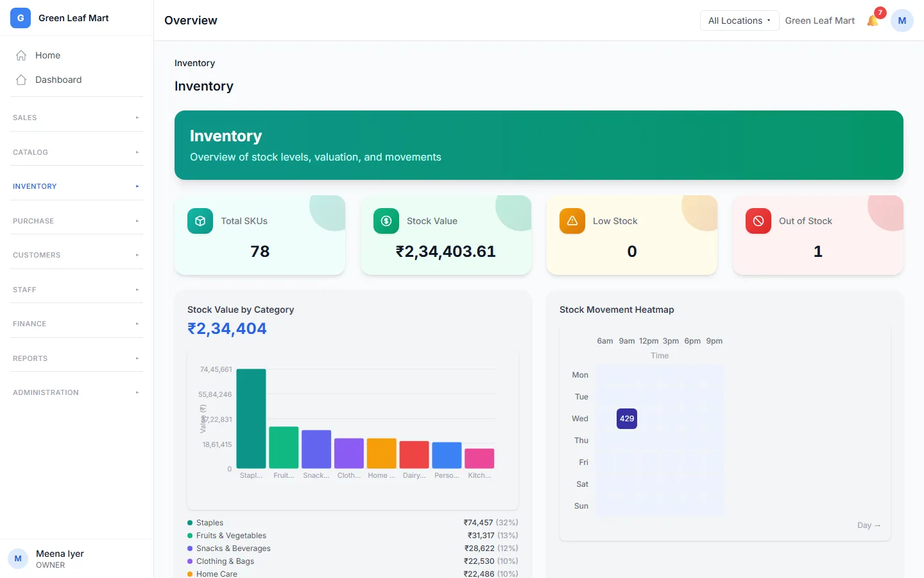Click the Home house icon in sidebar
This screenshot has height=578, width=924.
coord(21,55)
